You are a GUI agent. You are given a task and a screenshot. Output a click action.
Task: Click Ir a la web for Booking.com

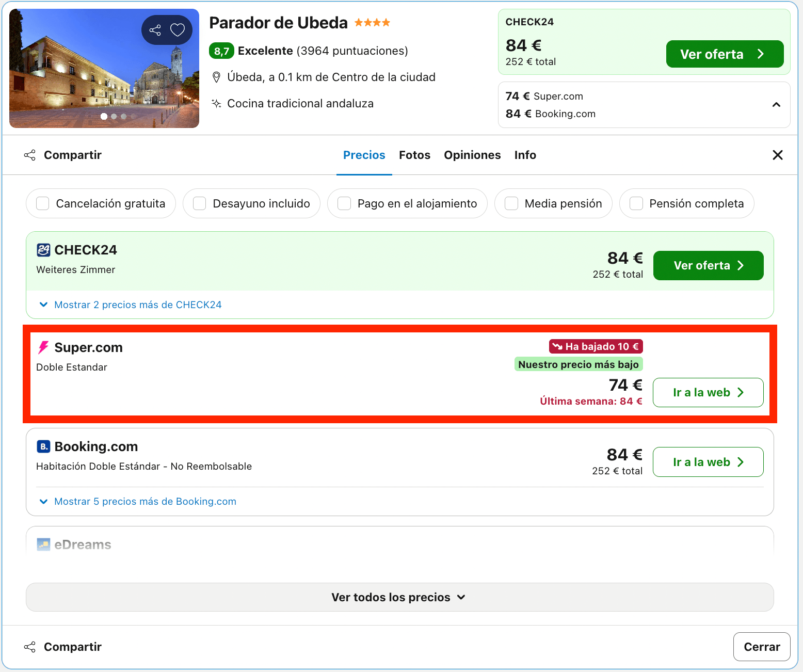708,462
